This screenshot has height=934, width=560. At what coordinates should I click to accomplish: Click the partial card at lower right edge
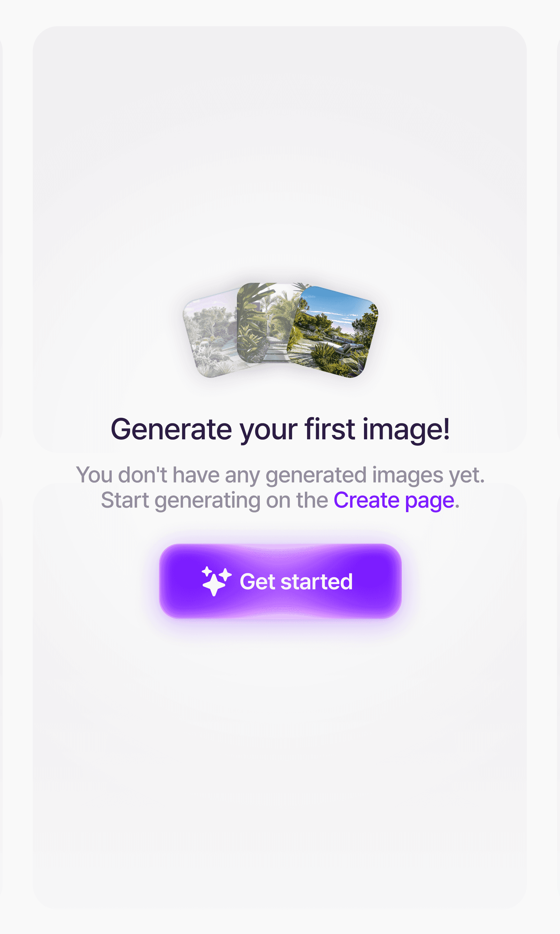(x=558, y=696)
